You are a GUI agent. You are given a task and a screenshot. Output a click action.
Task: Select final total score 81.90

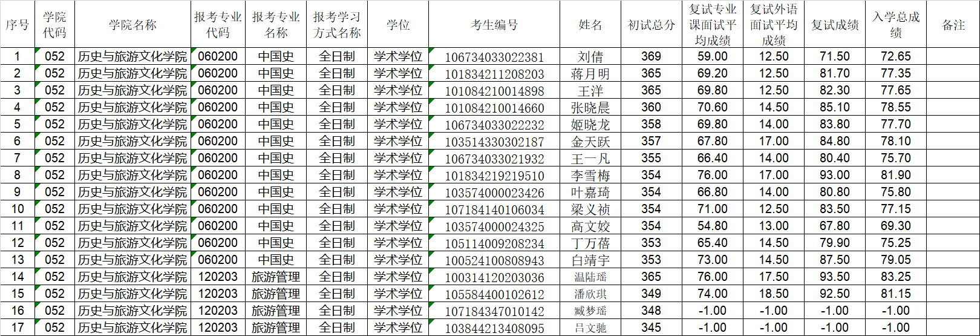(x=895, y=175)
